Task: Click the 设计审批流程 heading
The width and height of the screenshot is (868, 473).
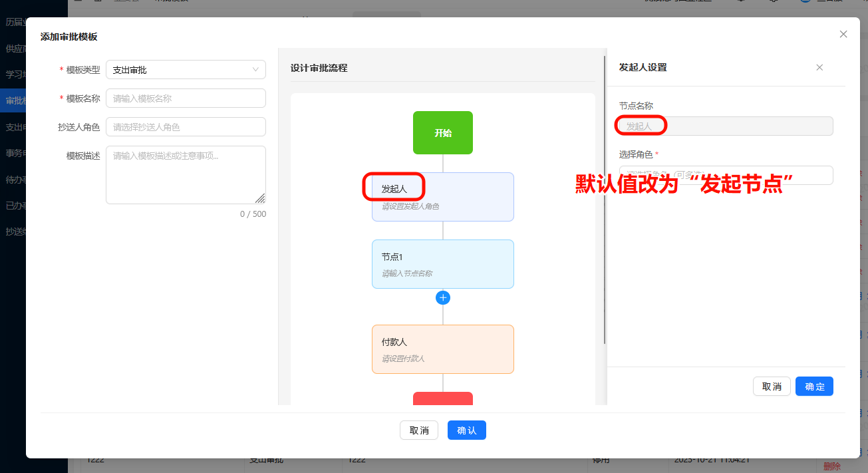Action: pyautogui.click(x=319, y=68)
